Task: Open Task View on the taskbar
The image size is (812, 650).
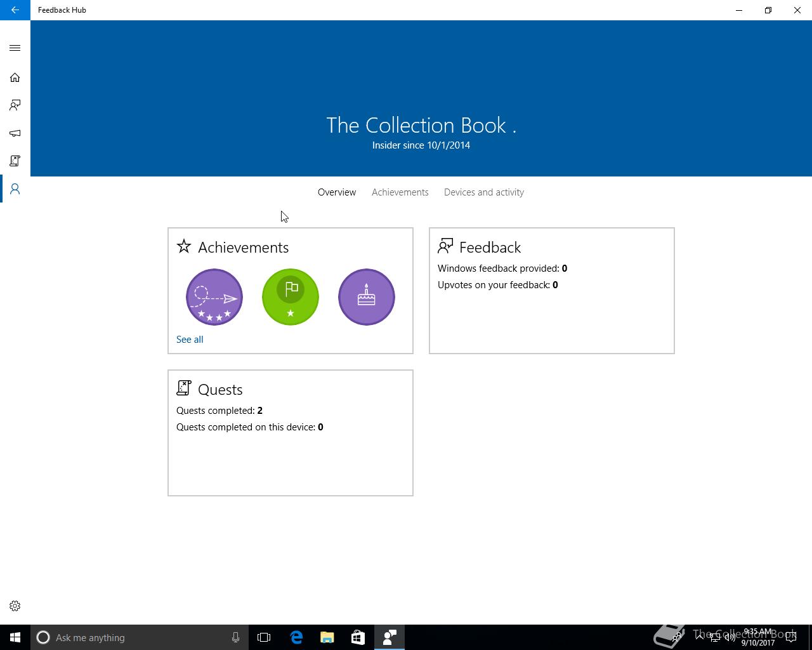Action: [264, 637]
